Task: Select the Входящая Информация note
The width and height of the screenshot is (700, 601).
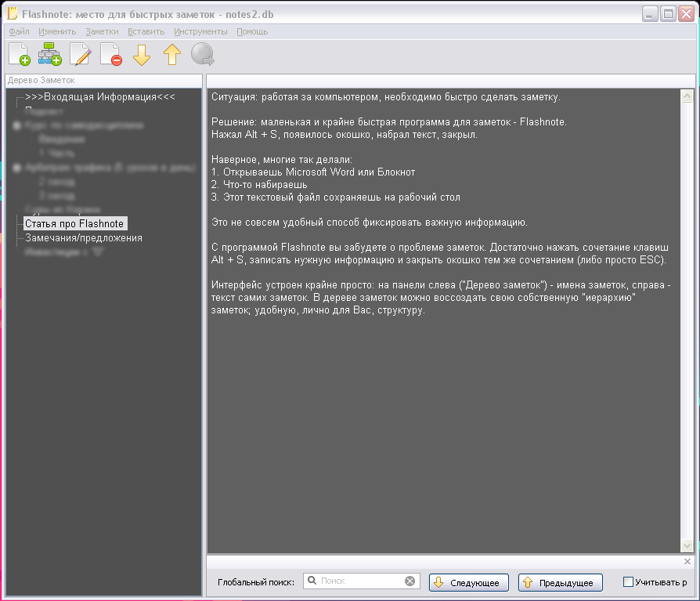Action: tap(100, 97)
